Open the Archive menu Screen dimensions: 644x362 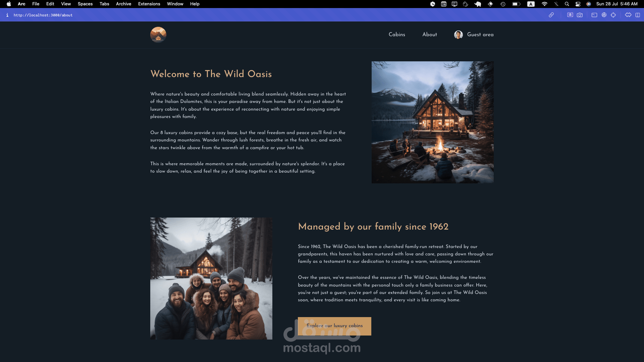click(x=123, y=4)
